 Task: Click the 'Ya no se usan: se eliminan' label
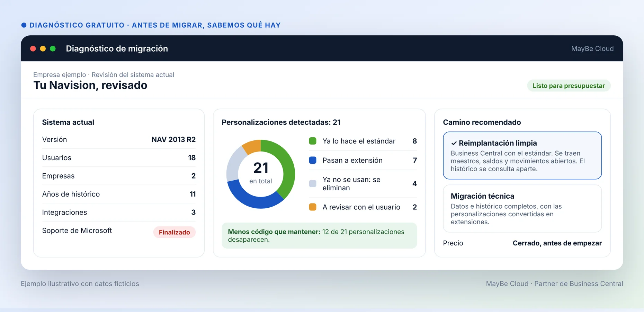[351, 184]
